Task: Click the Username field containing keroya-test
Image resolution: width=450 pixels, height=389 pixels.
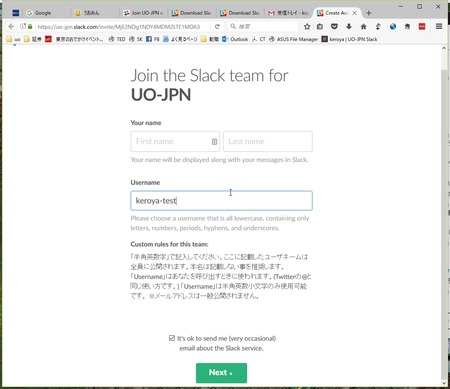Action: pyautogui.click(x=221, y=201)
